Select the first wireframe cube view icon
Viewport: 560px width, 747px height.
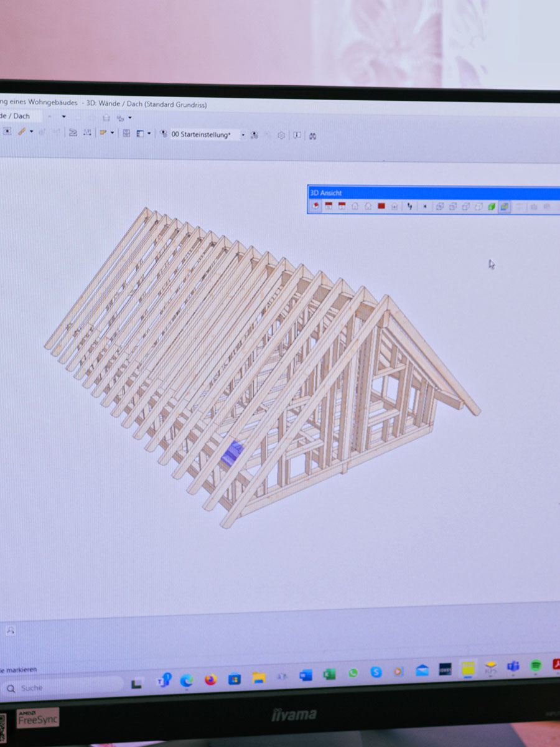click(439, 207)
